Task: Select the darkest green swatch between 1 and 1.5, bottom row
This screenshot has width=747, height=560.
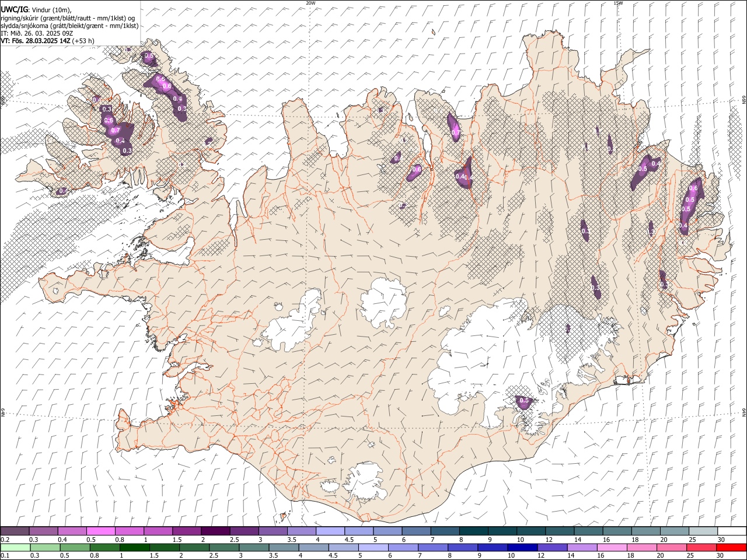Action: tap(135, 548)
